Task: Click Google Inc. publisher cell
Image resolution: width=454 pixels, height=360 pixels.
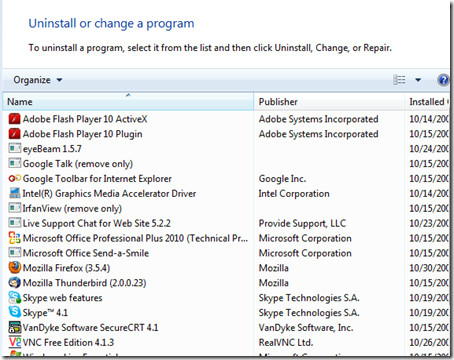Action: (282, 179)
